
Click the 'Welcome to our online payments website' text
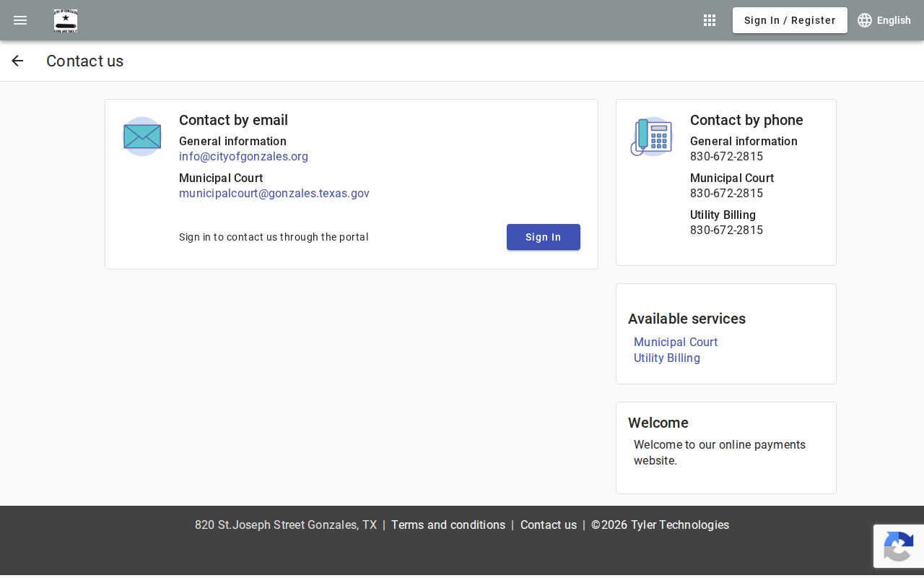(x=720, y=453)
